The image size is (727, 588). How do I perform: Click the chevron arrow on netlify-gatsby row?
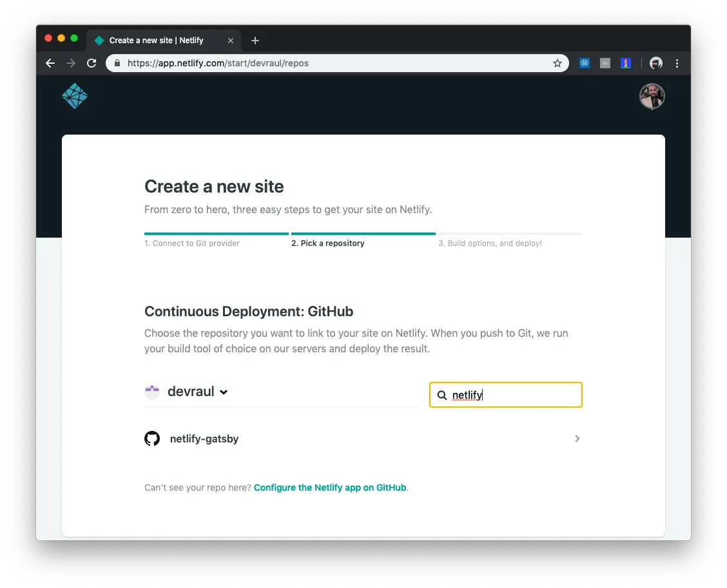[x=577, y=439]
